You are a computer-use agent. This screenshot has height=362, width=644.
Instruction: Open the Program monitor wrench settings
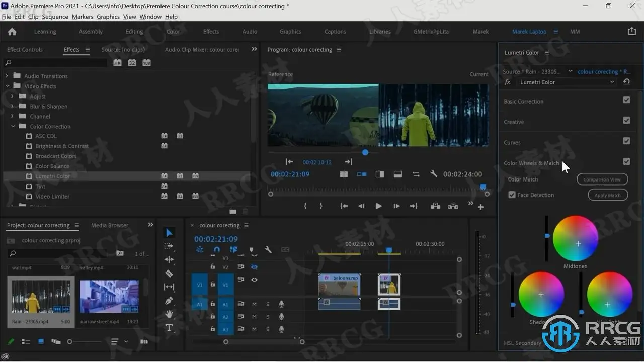pos(433,174)
